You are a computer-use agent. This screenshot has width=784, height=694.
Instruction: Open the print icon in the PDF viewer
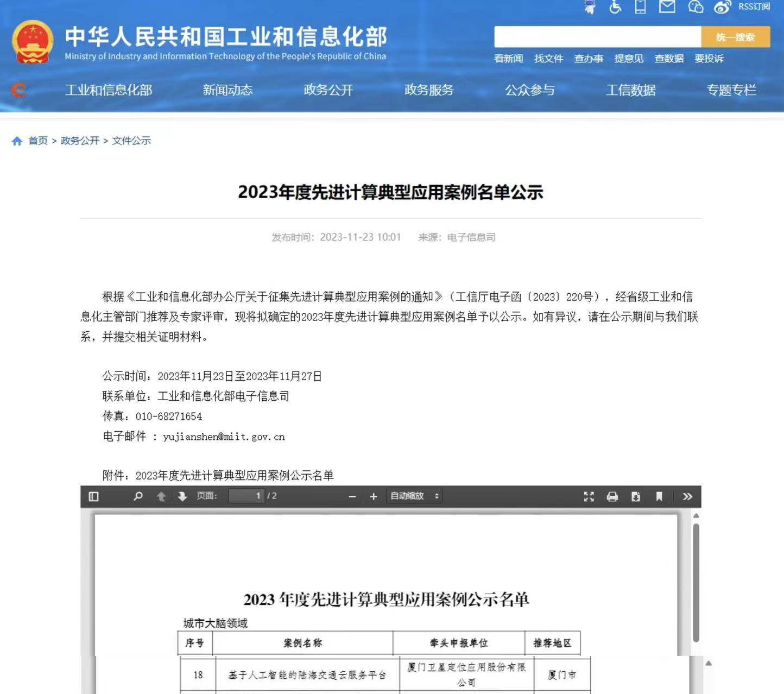[612, 496]
